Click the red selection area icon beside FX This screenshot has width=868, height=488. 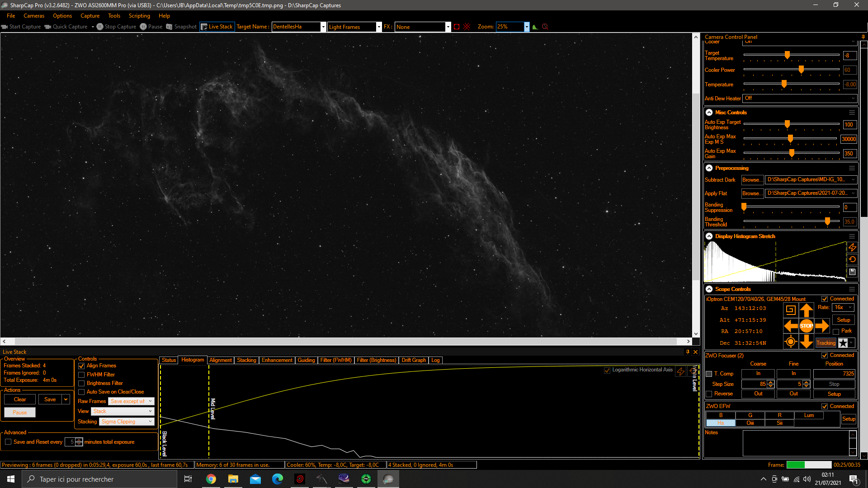click(457, 27)
